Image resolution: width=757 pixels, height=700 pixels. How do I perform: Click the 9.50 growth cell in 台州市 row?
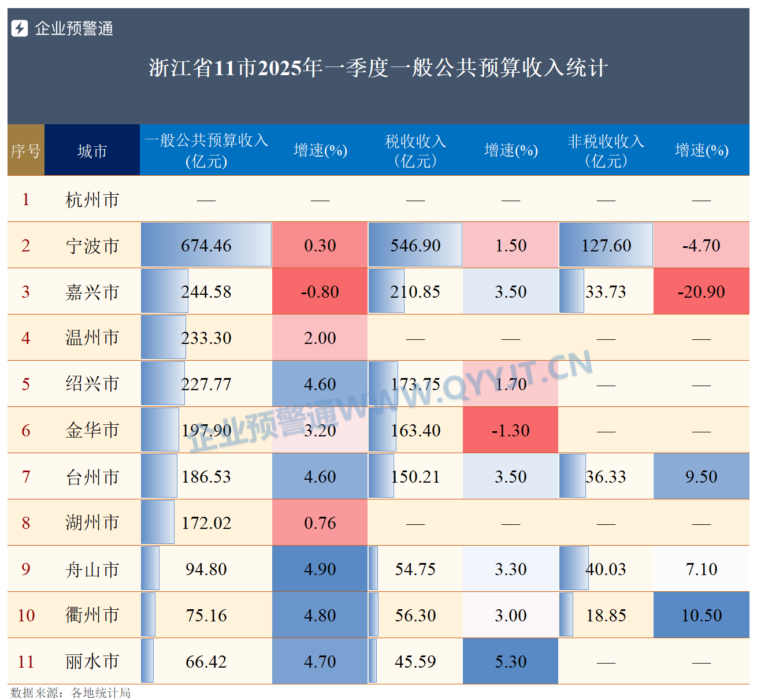pos(701,476)
